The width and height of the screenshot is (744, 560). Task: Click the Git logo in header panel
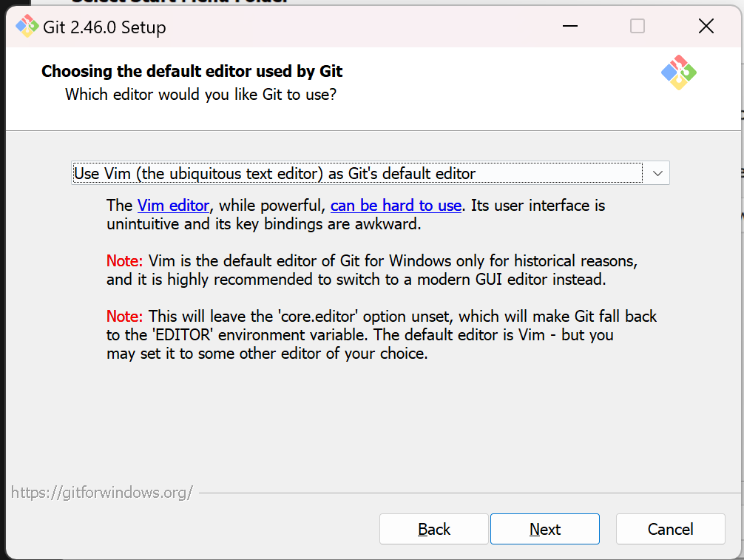[678, 72]
